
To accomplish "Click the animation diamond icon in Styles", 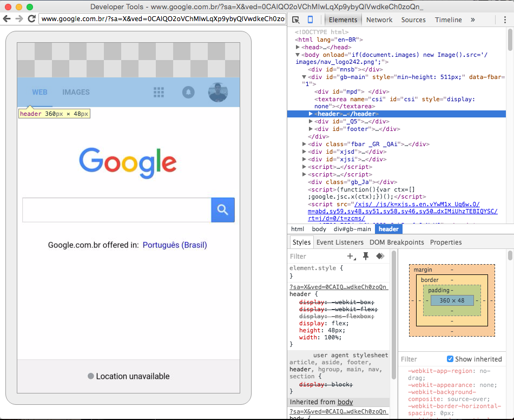I will tap(380, 256).
